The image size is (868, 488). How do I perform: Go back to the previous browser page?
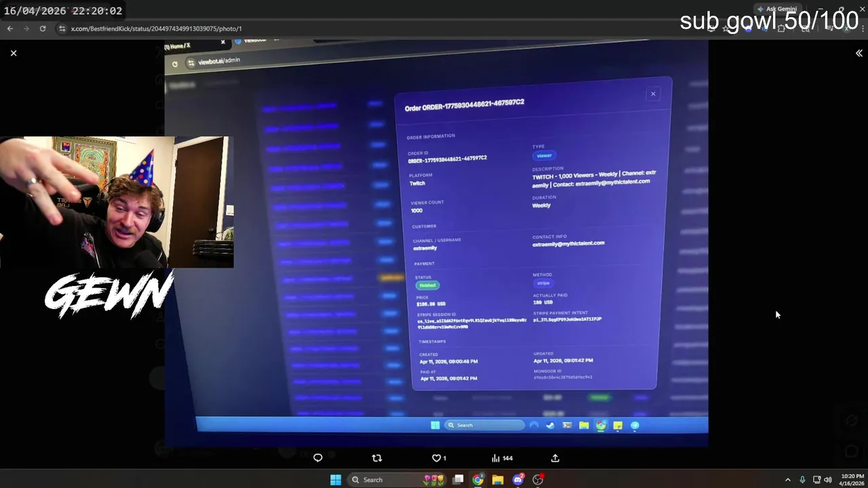(9, 28)
